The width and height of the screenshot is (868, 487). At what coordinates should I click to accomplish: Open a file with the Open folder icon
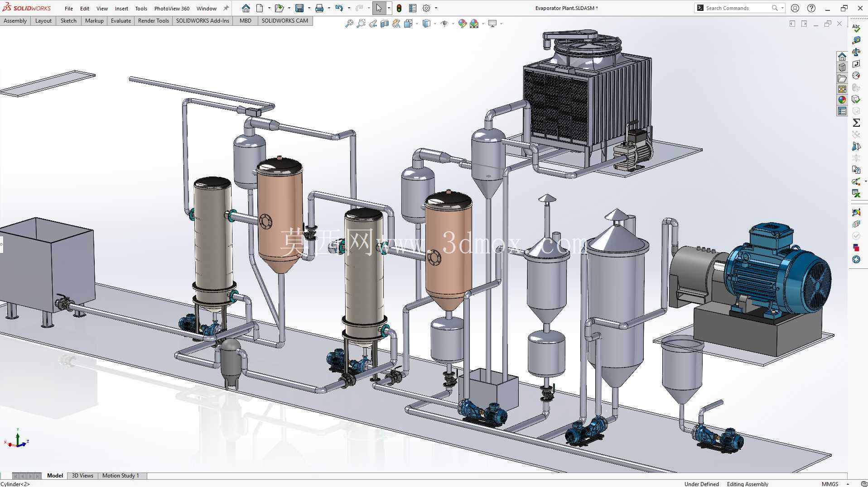280,8
